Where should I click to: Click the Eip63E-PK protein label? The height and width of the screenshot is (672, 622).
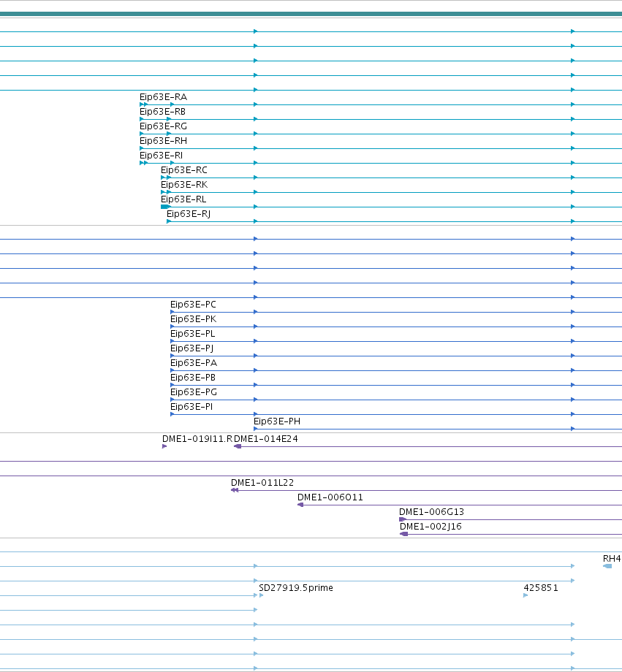coord(194,319)
